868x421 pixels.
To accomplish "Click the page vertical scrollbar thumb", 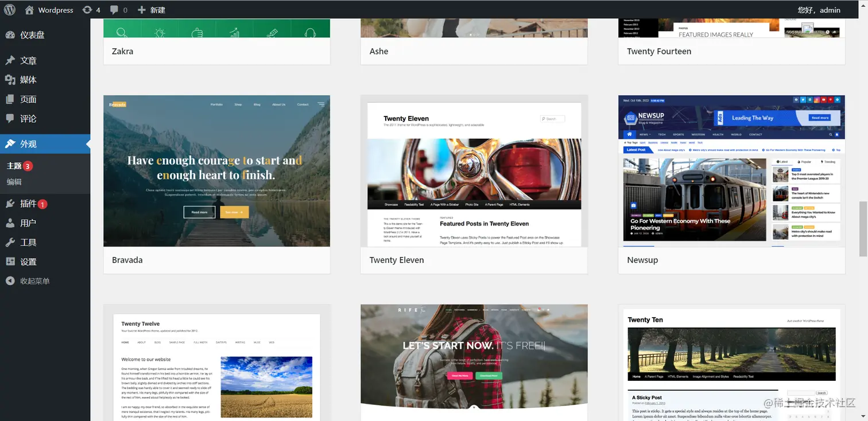I will point(863,228).
